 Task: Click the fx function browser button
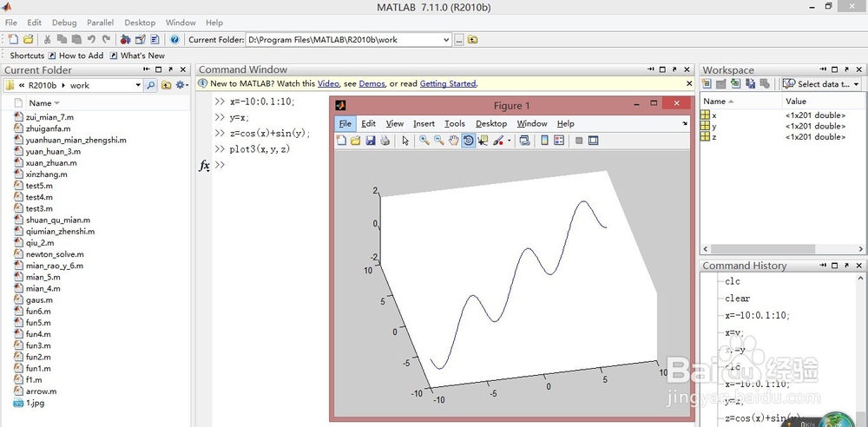[204, 165]
